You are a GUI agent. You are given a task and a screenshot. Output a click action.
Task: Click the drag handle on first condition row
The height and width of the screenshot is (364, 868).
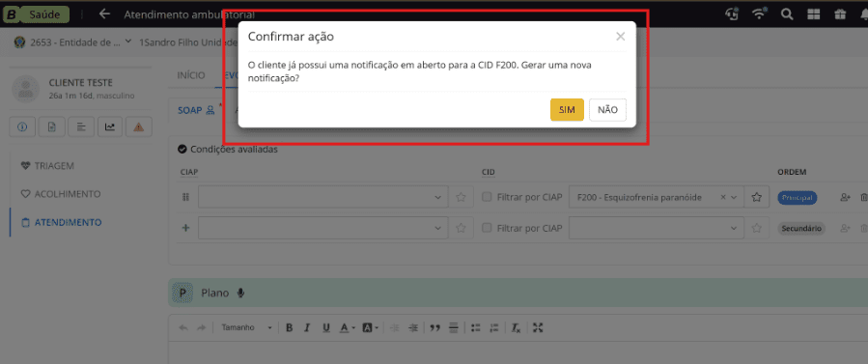(x=186, y=197)
